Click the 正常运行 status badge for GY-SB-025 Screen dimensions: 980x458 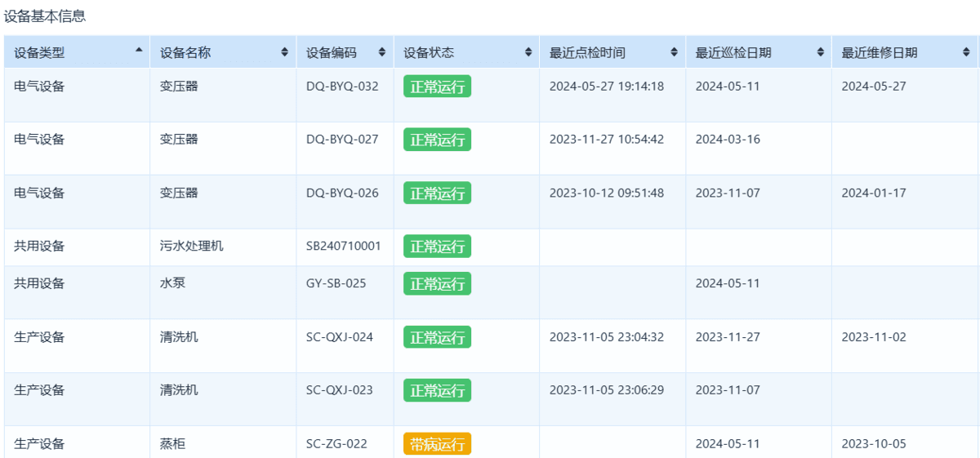437,284
